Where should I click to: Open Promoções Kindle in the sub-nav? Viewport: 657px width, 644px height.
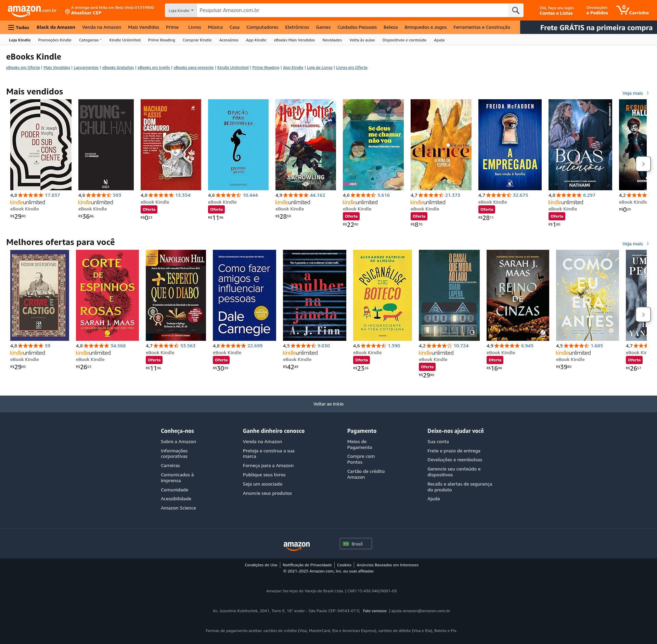tap(55, 40)
